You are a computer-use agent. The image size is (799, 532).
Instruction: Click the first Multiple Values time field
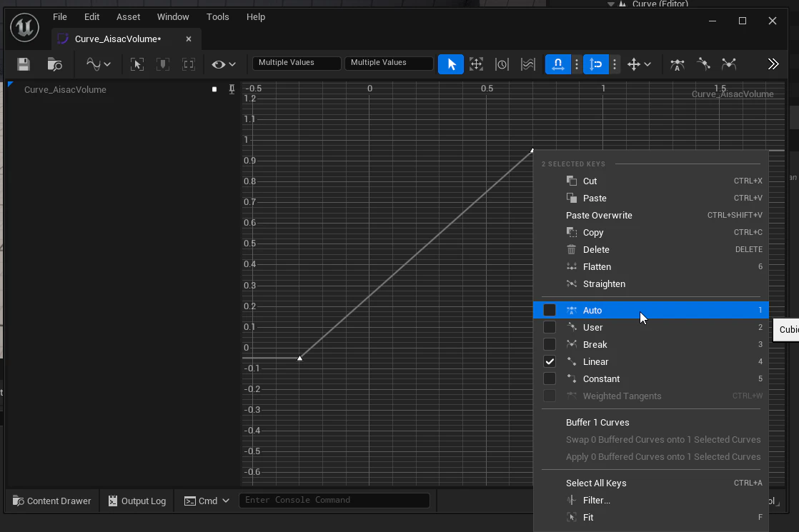click(x=297, y=63)
